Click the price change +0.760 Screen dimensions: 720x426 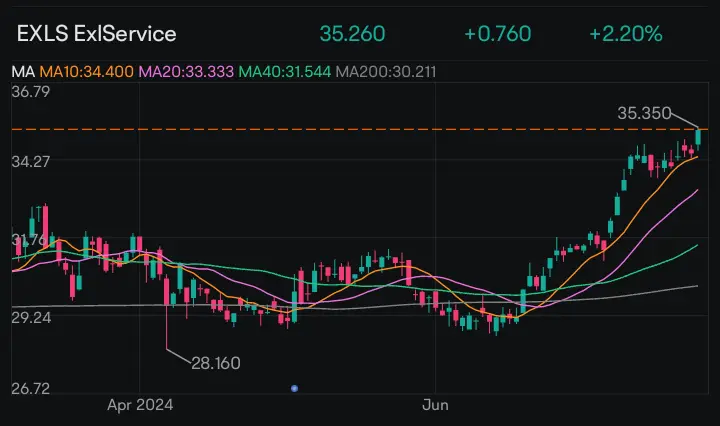pyautogui.click(x=498, y=34)
